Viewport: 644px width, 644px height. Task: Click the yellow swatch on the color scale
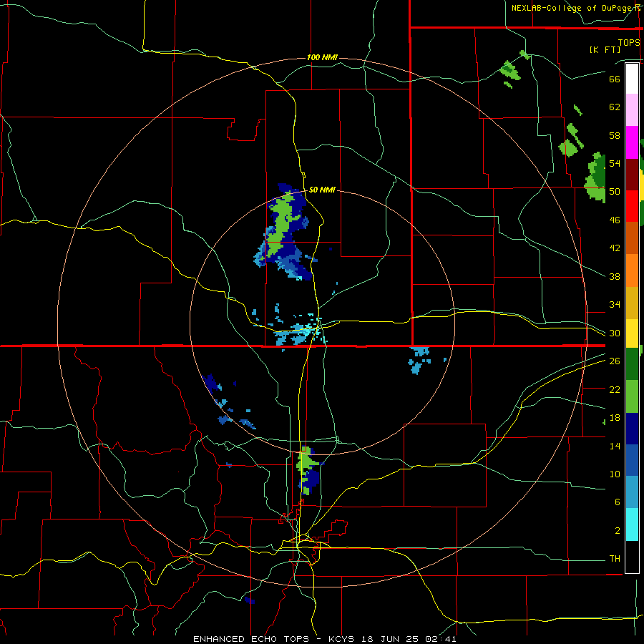pyautogui.click(x=632, y=333)
